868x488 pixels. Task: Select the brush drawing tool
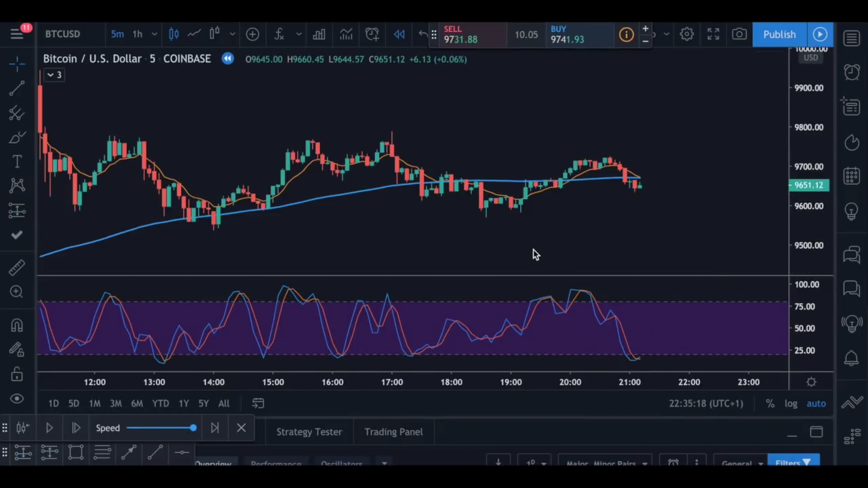[x=17, y=138]
